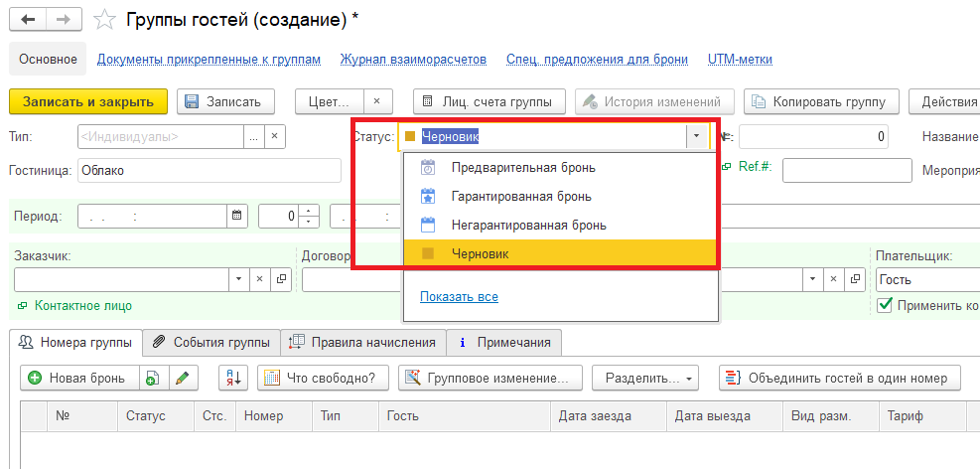Click Объединить гостей в один номер
The image size is (980, 469).
click(x=839, y=378)
